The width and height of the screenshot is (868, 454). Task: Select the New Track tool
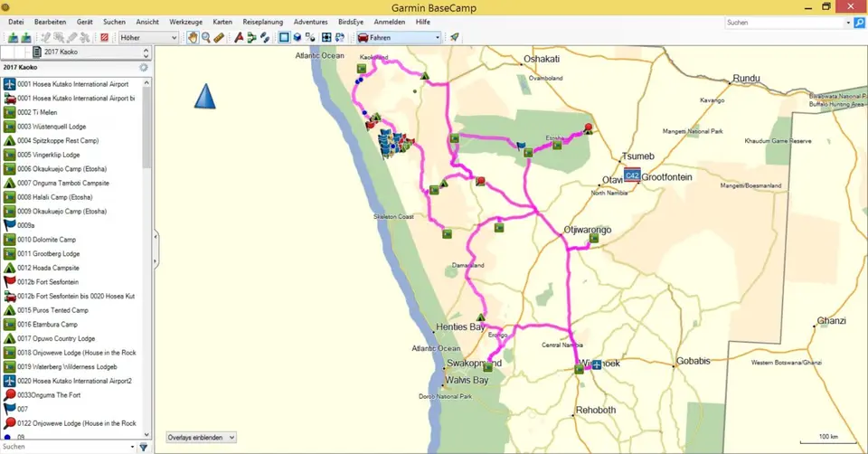[x=265, y=37]
